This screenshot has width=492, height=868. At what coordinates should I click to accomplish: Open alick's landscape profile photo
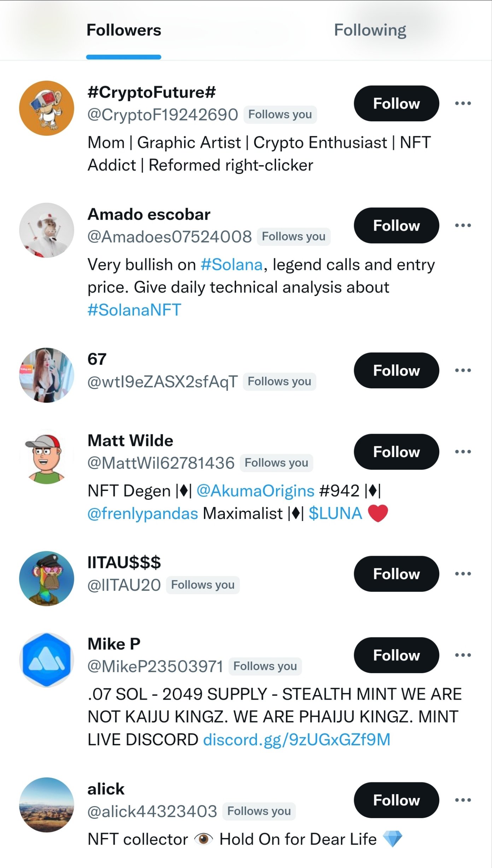click(x=47, y=805)
